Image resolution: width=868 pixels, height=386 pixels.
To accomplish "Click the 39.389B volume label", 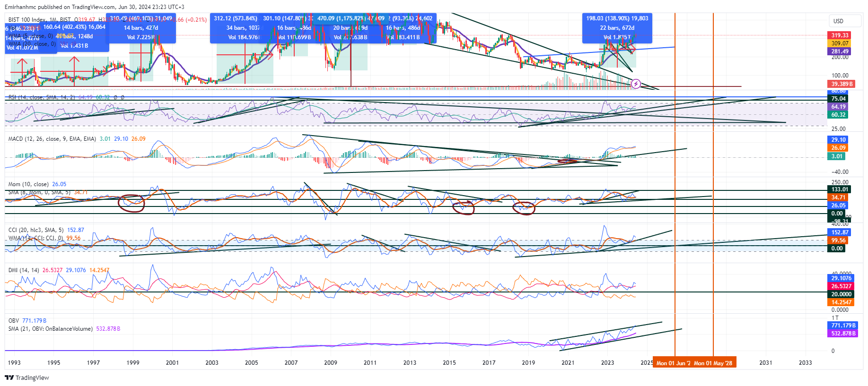I will (x=842, y=84).
